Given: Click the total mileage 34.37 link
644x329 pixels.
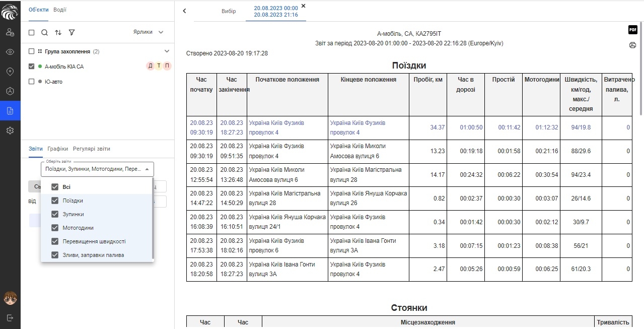Looking at the screenshot, I should tap(437, 127).
